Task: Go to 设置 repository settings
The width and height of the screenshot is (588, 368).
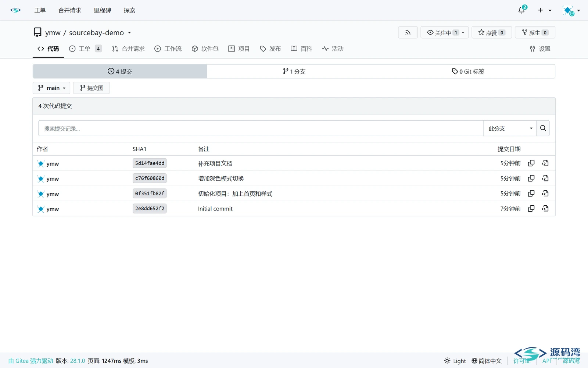Action: pos(540,49)
